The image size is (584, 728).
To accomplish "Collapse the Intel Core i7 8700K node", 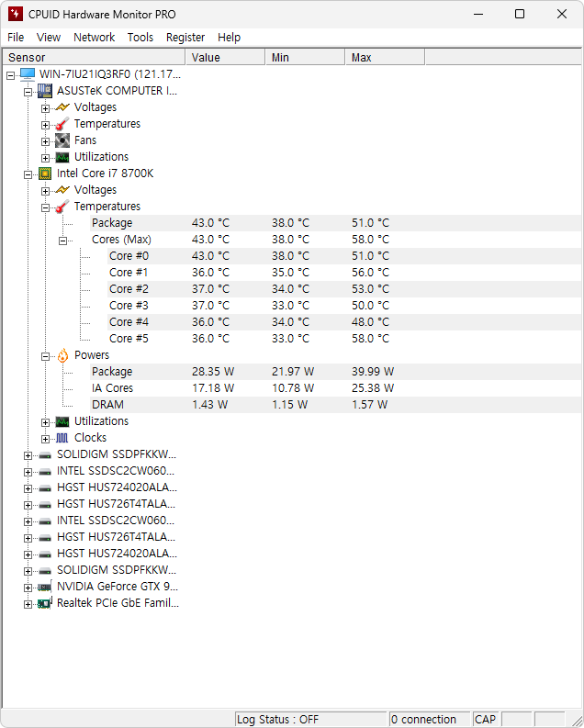I will coord(28,174).
